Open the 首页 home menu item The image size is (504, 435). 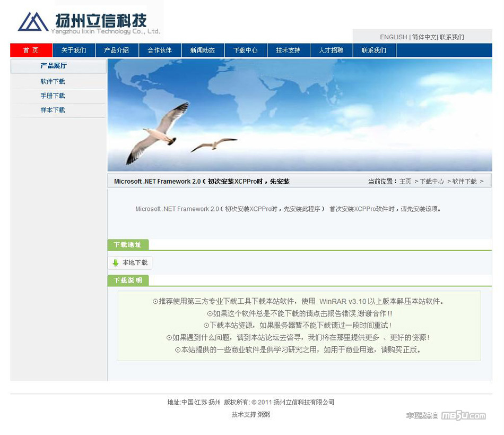click(31, 50)
